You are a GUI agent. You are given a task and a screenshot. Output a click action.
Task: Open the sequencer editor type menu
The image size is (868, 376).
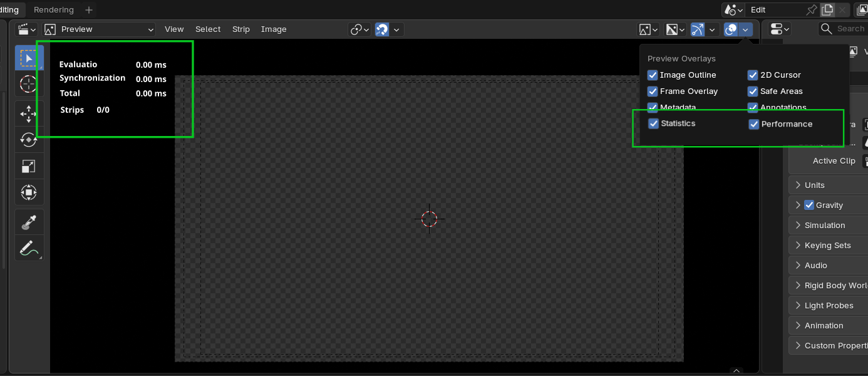coord(27,29)
